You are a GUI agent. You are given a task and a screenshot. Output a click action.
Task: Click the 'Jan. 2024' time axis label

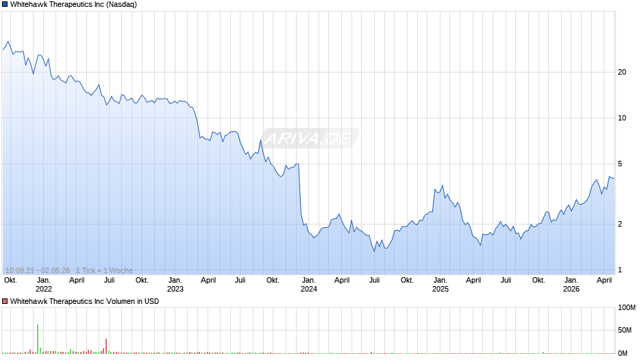click(x=308, y=285)
